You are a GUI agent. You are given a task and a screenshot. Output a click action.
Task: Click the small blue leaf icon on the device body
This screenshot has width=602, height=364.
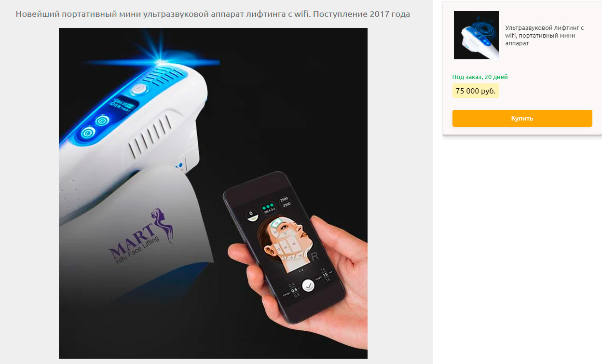[179, 165]
